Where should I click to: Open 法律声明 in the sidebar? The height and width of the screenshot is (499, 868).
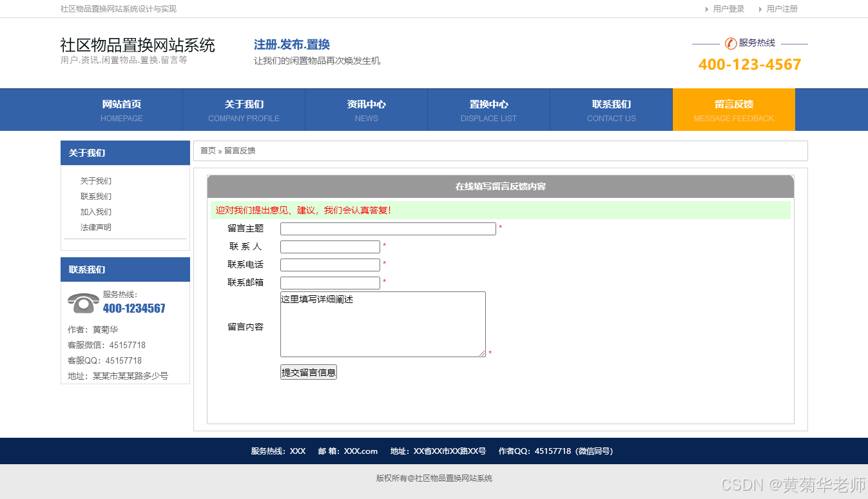click(97, 227)
